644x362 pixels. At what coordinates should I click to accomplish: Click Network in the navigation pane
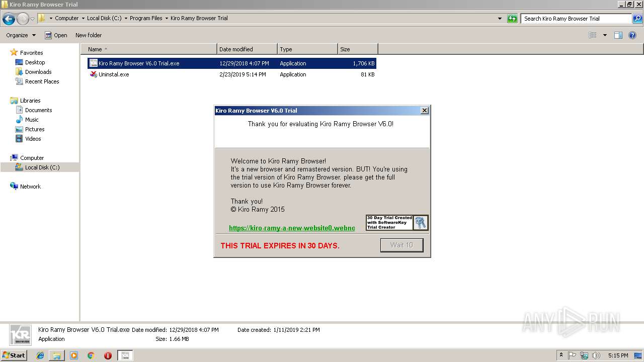[x=30, y=187]
